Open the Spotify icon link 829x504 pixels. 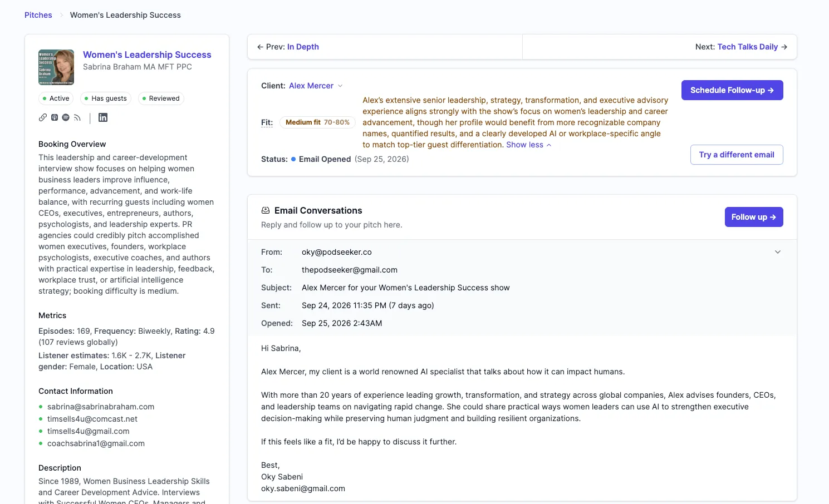point(66,117)
